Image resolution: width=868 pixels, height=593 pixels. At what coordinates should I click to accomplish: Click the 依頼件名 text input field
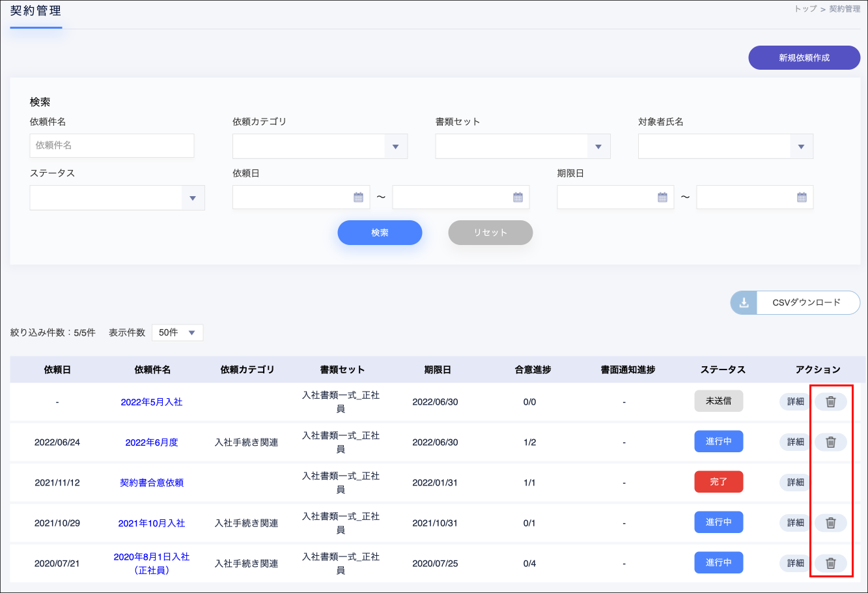tap(112, 146)
